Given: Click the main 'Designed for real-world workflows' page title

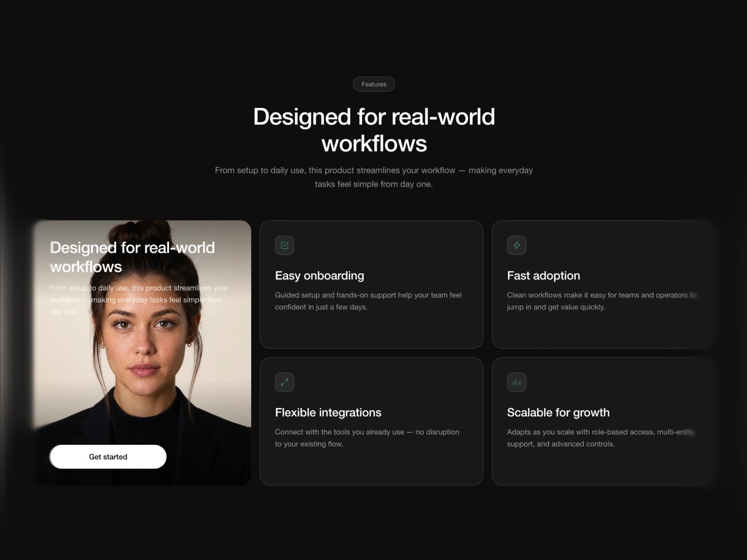Looking at the screenshot, I should click(374, 130).
